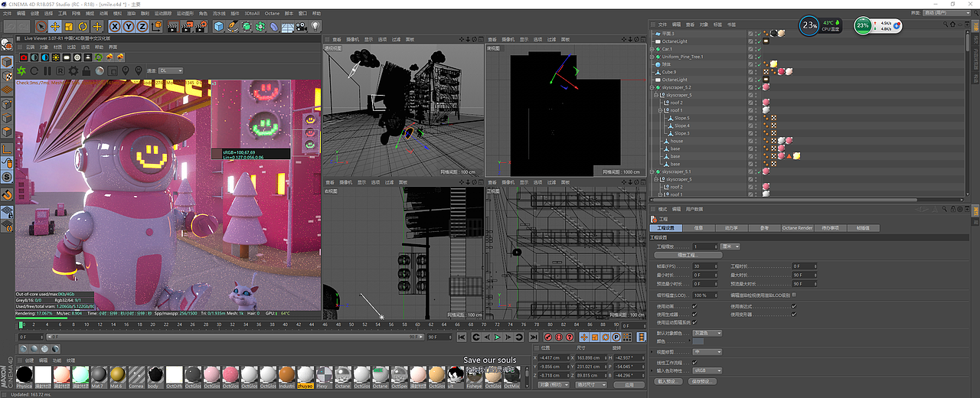Activate the Scale tool
The height and width of the screenshot is (398, 980).
coord(69,27)
